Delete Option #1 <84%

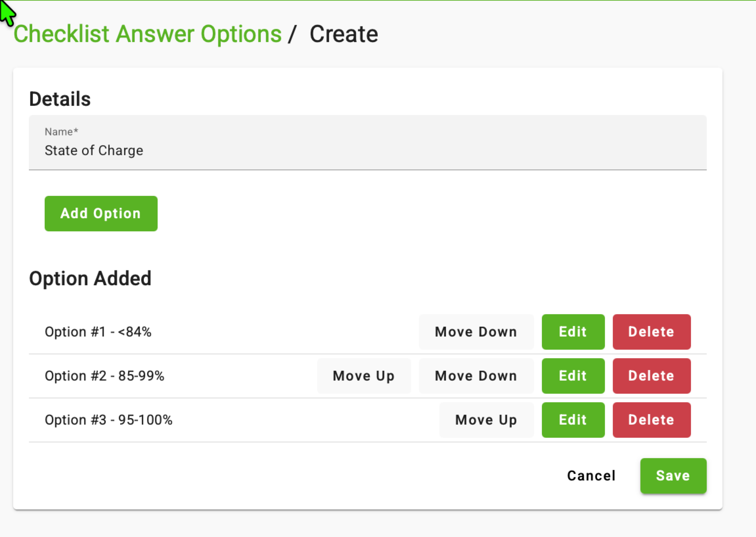pyautogui.click(x=652, y=332)
